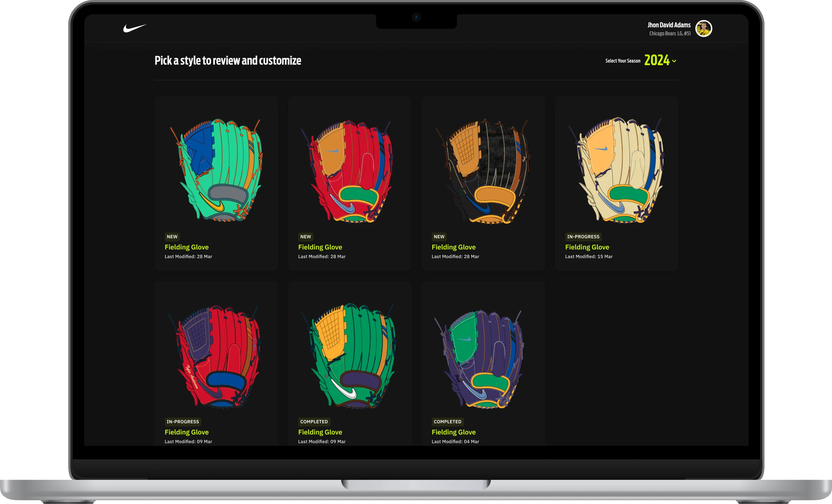Click the Jhon David Adams name
The width and height of the screenshot is (832, 504).
pyautogui.click(x=669, y=25)
